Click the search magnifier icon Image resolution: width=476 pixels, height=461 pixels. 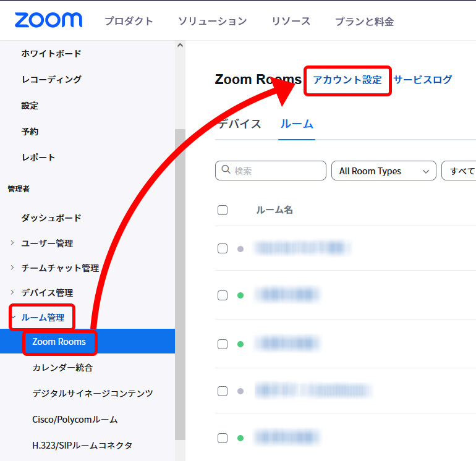[x=226, y=169]
